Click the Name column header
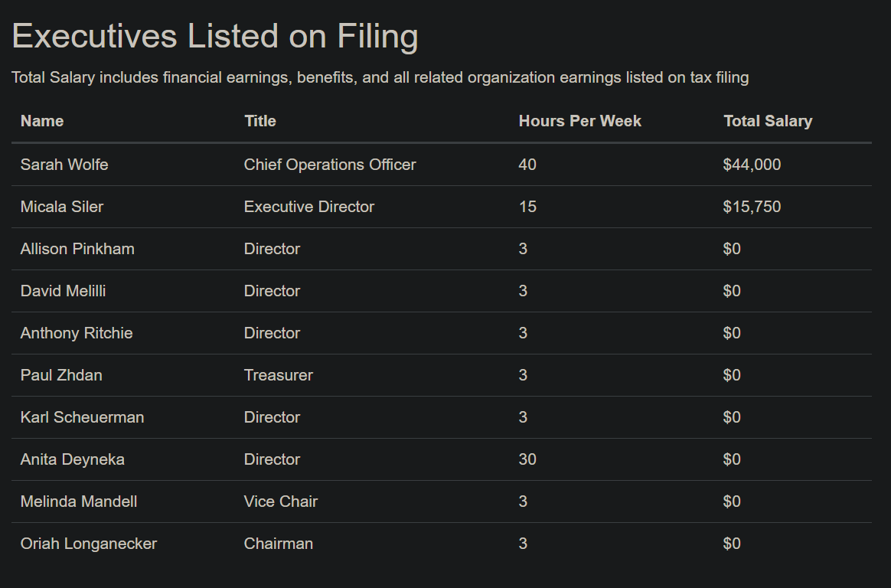The width and height of the screenshot is (891, 588). point(42,121)
